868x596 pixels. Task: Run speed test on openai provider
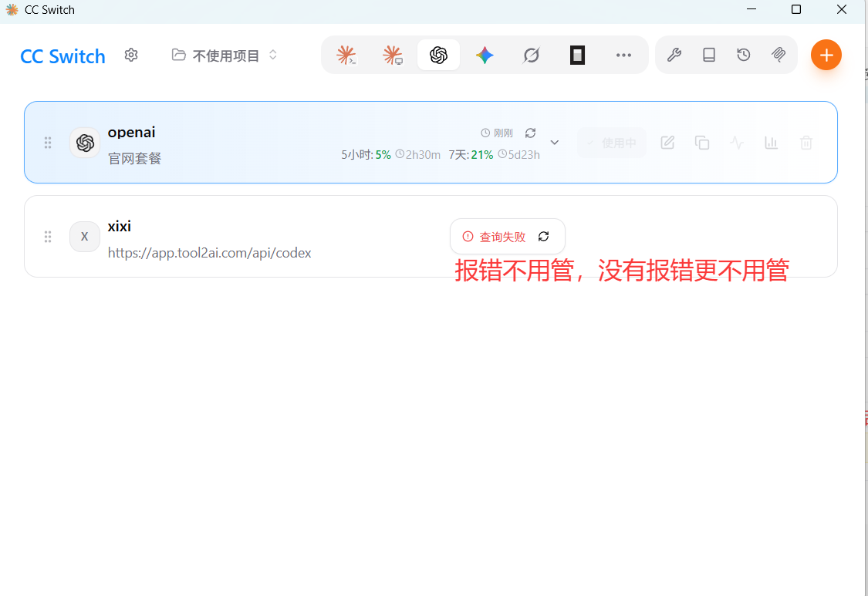[737, 143]
